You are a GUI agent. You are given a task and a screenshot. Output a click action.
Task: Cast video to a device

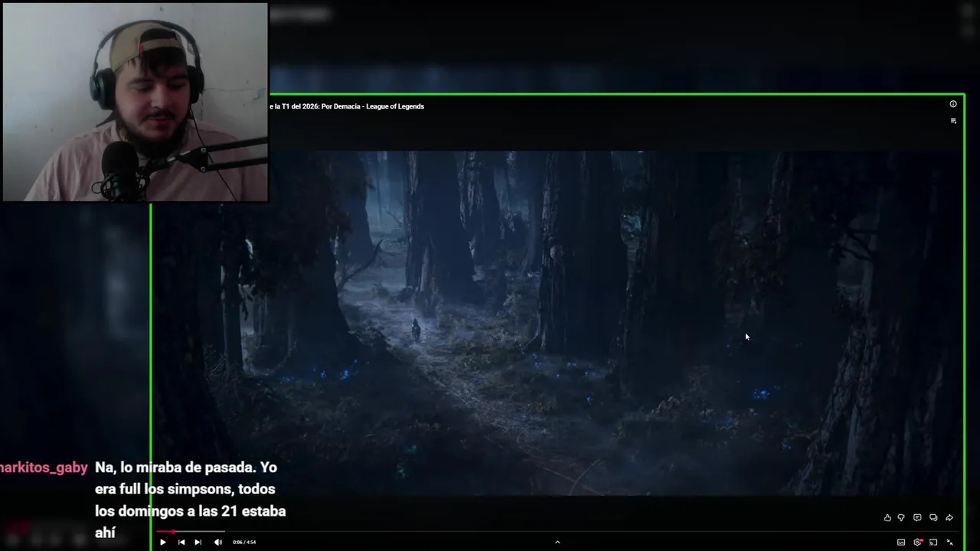click(933, 542)
